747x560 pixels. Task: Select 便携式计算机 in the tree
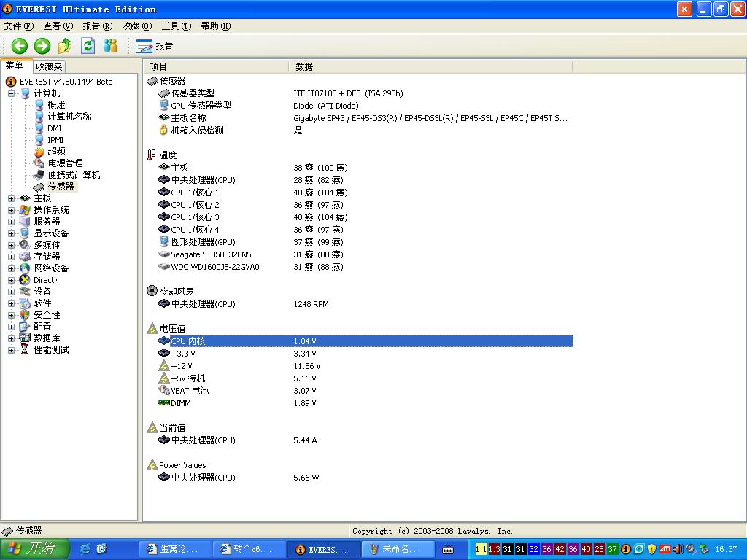(74, 175)
